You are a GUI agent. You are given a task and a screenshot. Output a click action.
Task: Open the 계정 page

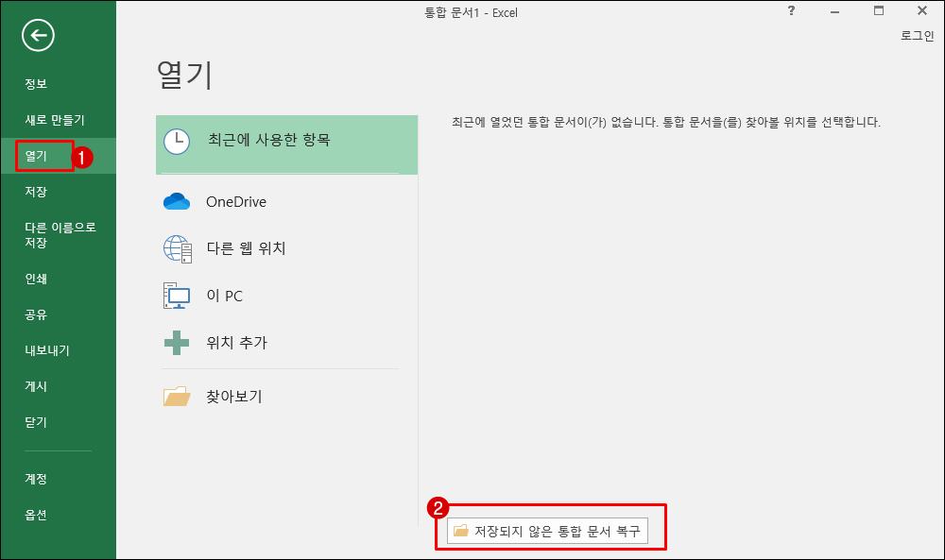[x=36, y=479]
